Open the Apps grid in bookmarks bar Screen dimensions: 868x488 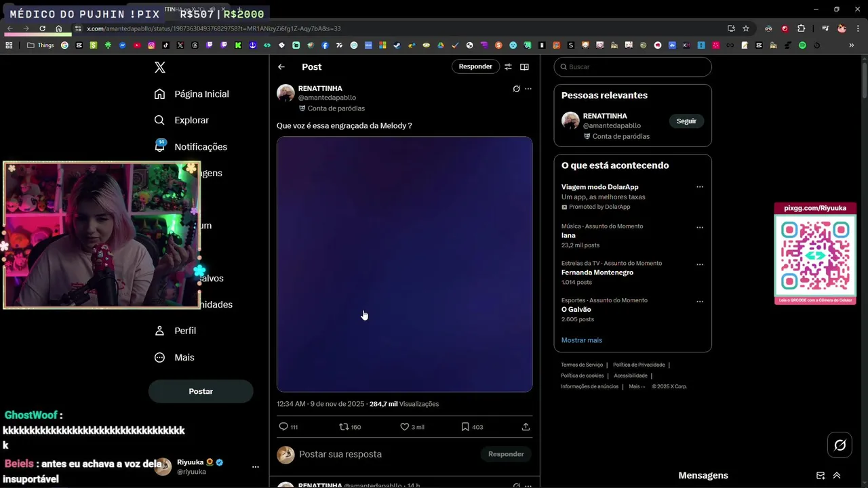click(x=9, y=45)
